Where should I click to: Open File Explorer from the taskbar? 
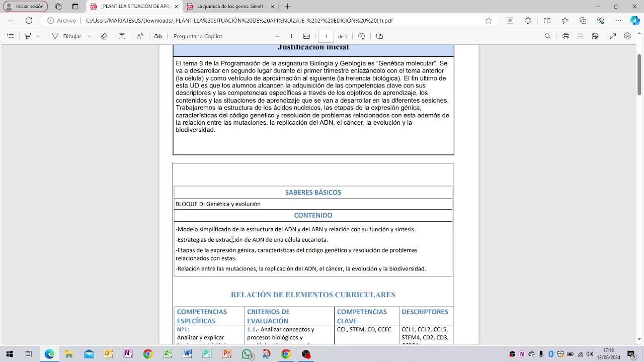(69, 354)
